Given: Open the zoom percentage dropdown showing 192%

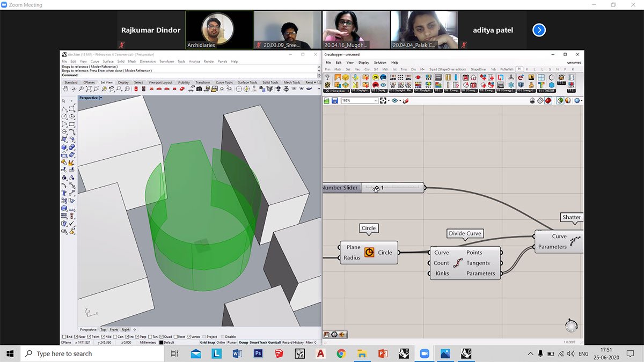Looking at the screenshot, I should [x=376, y=100].
